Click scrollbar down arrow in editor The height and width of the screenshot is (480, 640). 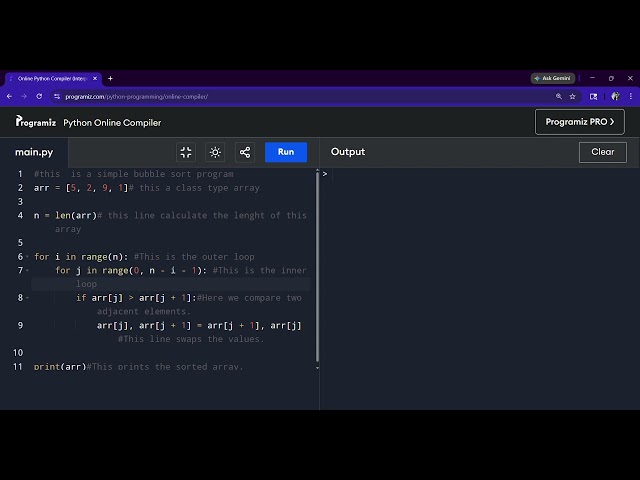317,368
